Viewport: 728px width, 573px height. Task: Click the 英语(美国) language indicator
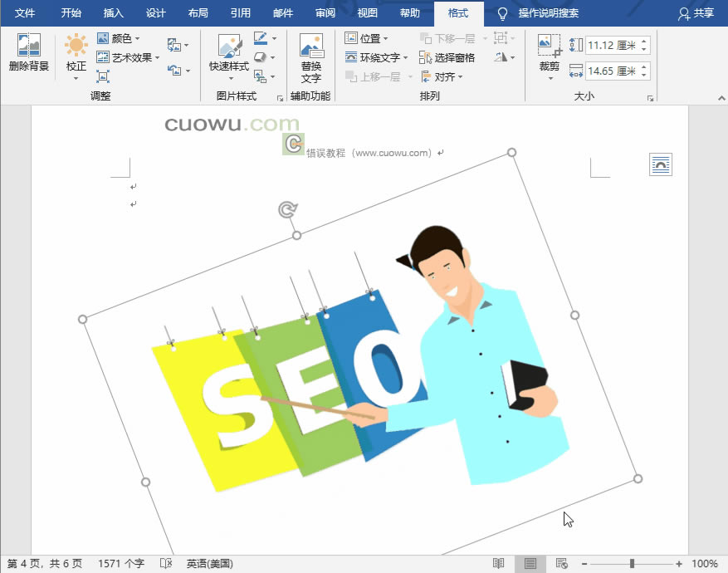210,564
